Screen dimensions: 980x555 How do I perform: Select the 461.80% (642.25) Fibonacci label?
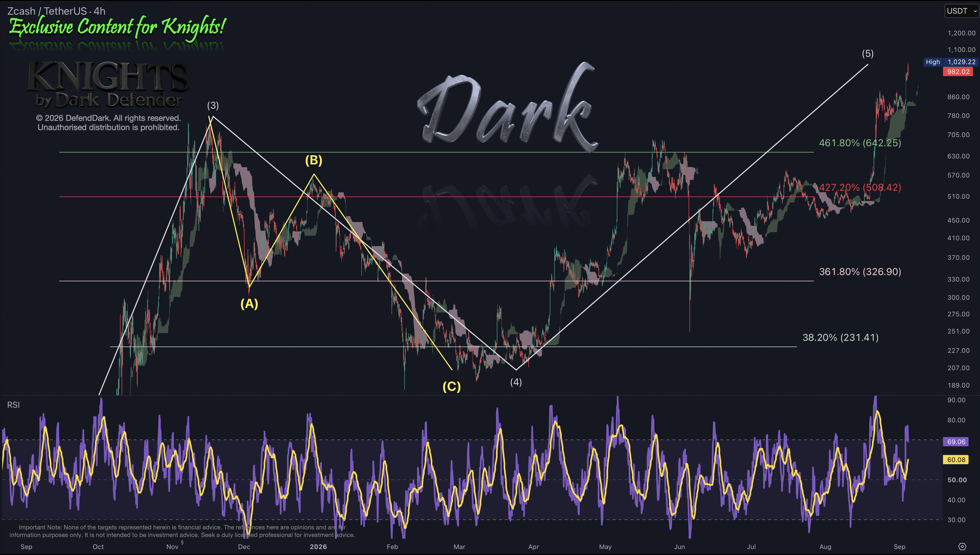(860, 143)
